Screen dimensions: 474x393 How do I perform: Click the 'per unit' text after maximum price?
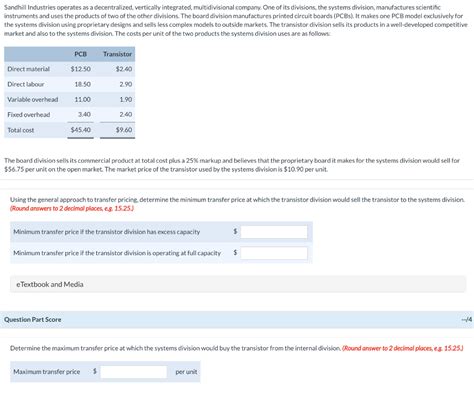[186, 372]
